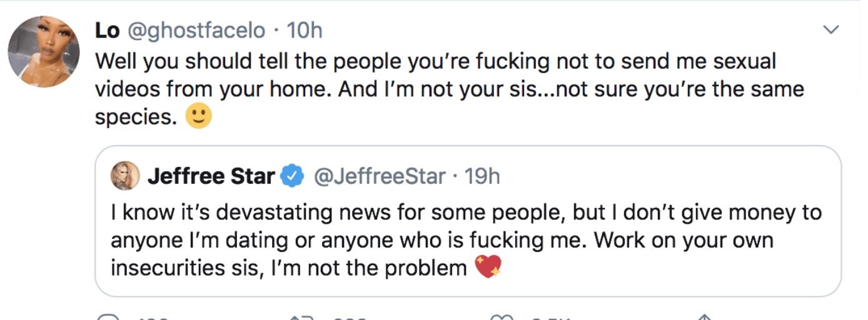Click the Jeffree Star display name
Image resolution: width=868 pixels, height=320 pixels.
click(211, 177)
